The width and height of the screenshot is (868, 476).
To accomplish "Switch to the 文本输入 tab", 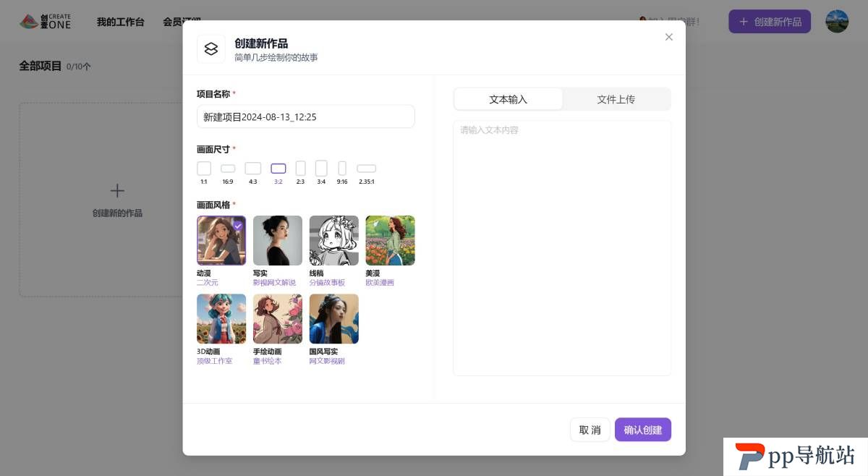I will click(509, 99).
